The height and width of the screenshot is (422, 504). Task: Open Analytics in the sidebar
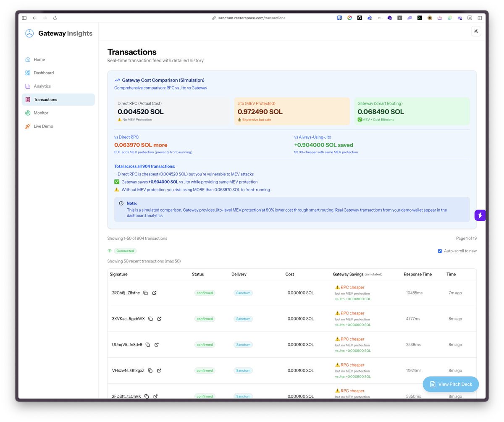click(x=58, y=86)
